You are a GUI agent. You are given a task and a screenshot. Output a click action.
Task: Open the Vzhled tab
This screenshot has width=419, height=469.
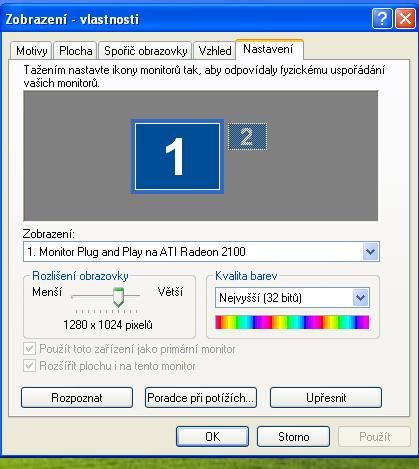(x=215, y=51)
